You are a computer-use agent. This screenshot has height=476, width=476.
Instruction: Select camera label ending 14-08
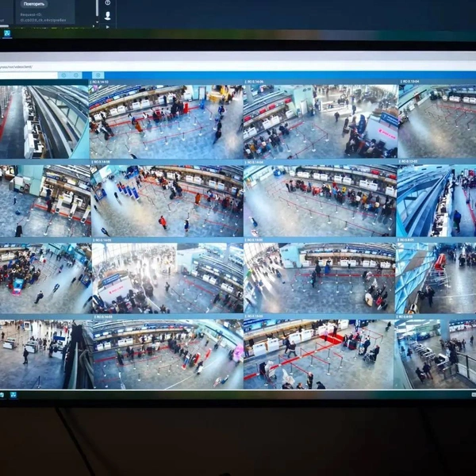101,162
